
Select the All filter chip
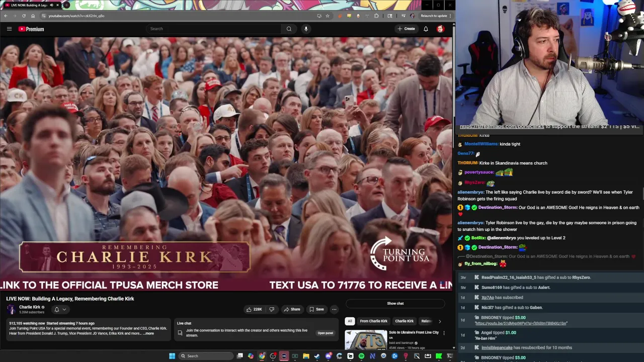click(350, 321)
